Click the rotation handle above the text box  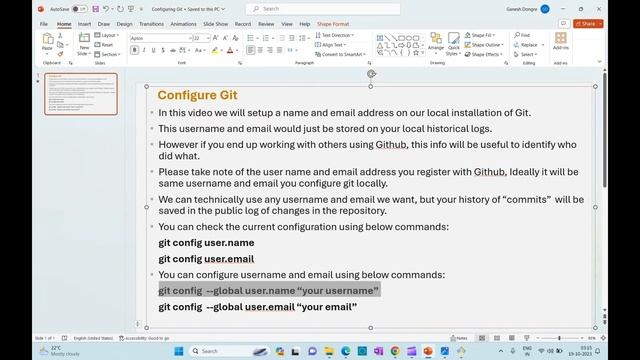[371, 74]
